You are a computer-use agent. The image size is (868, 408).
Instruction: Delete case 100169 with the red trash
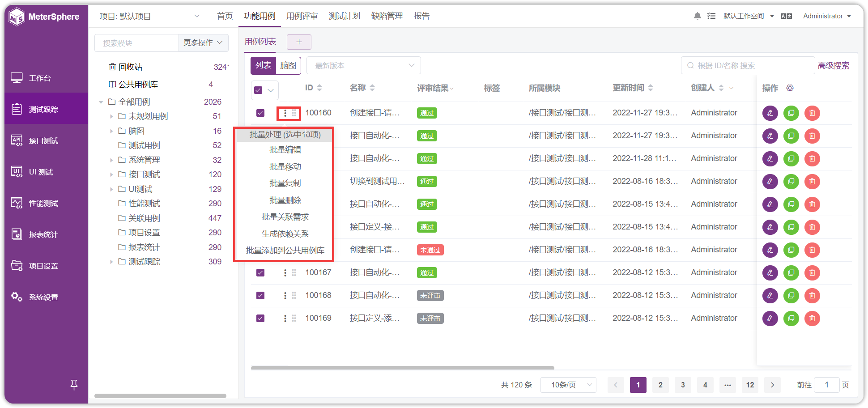click(812, 319)
